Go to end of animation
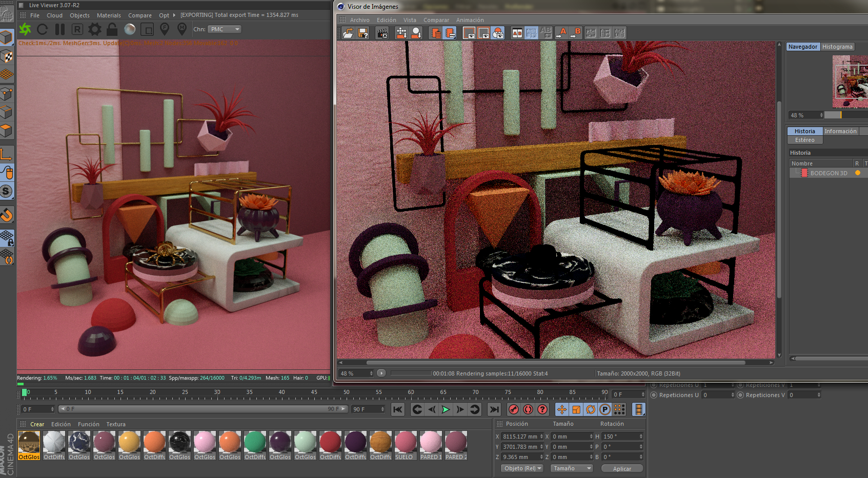868x478 pixels. coord(494,409)
